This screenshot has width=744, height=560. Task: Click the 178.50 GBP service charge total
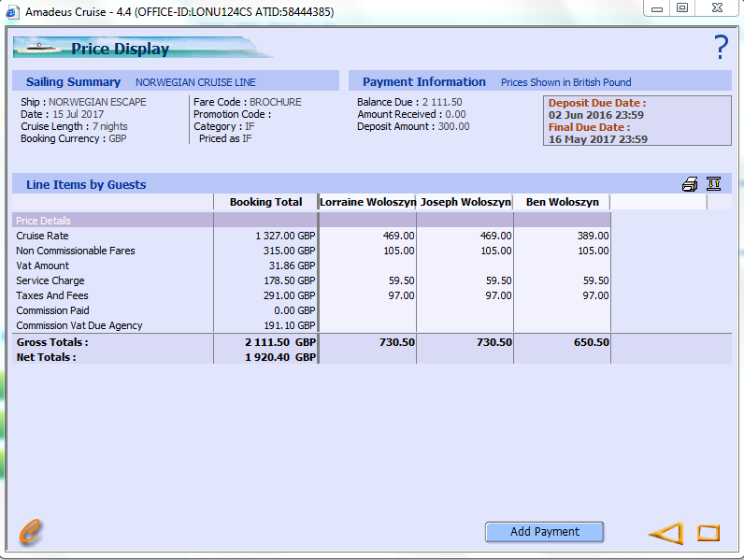290,280
